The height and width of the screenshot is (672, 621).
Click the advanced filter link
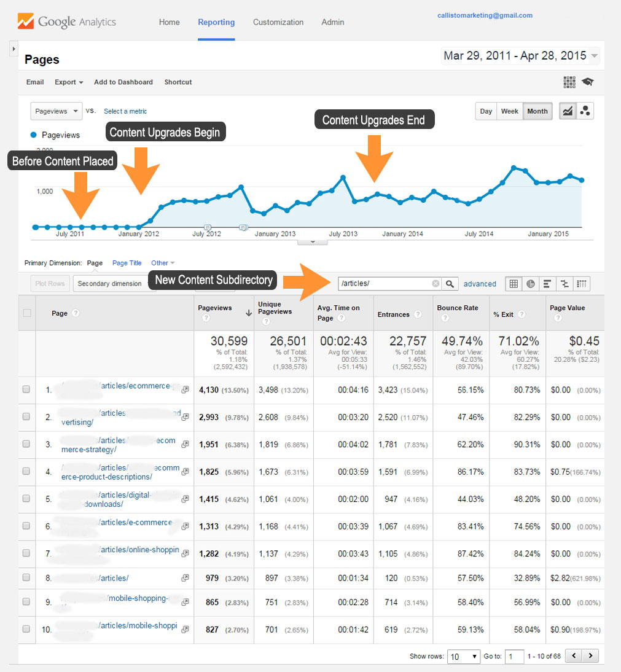click(x=480, y=284)
